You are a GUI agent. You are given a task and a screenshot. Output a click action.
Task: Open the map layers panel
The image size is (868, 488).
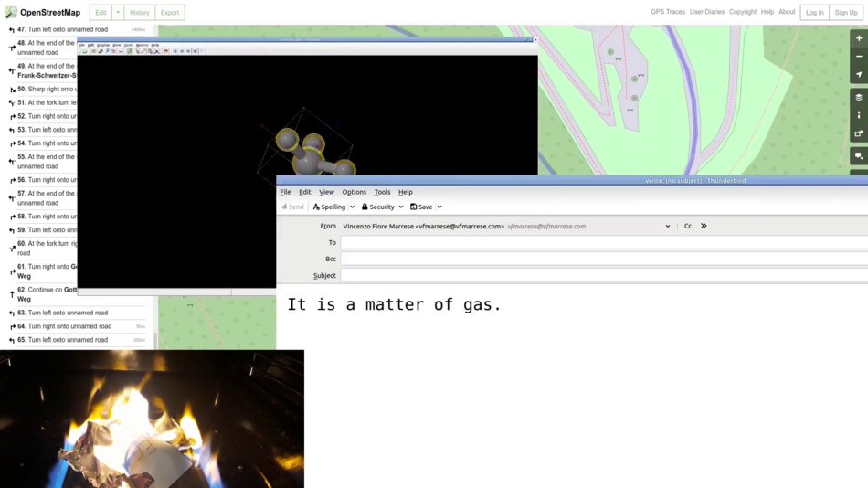coord(859,98)
